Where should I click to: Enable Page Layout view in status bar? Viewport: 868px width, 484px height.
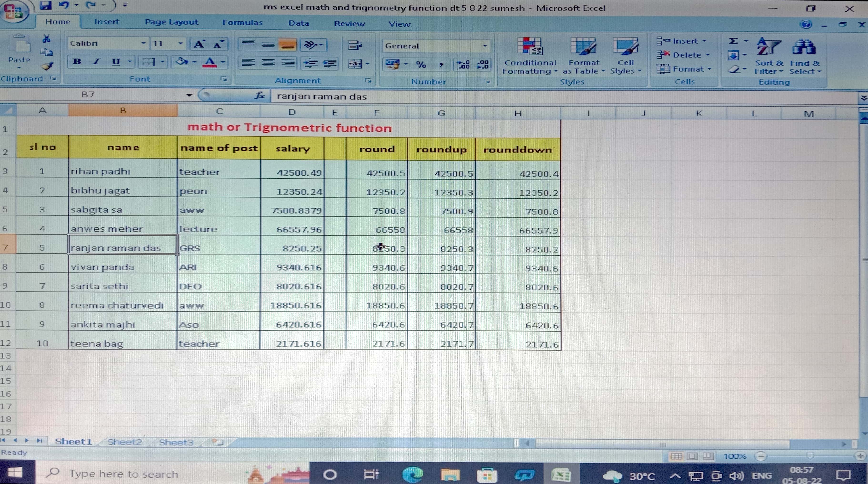click(692, 456)
